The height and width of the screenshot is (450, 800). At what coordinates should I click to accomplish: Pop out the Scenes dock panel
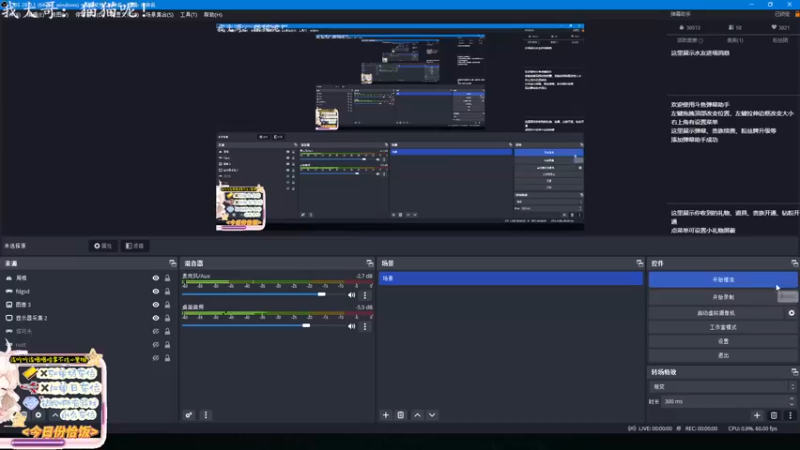[x=640, y=263]
